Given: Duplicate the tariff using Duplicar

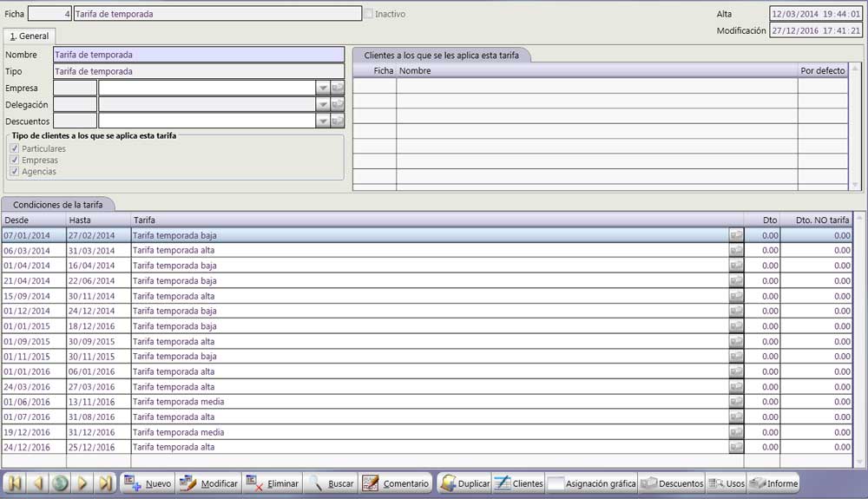Looking at the screenshot, I should (465, 483).
